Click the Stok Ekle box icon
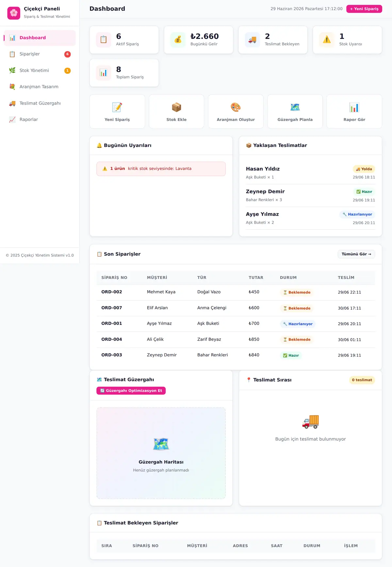 click(x=176, y=107)
